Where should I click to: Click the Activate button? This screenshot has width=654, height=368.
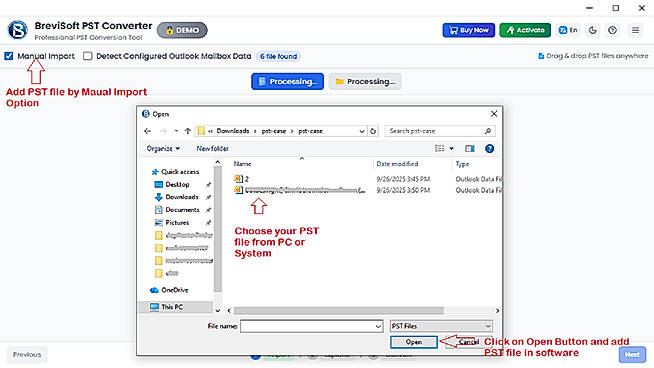pos(525,30)
